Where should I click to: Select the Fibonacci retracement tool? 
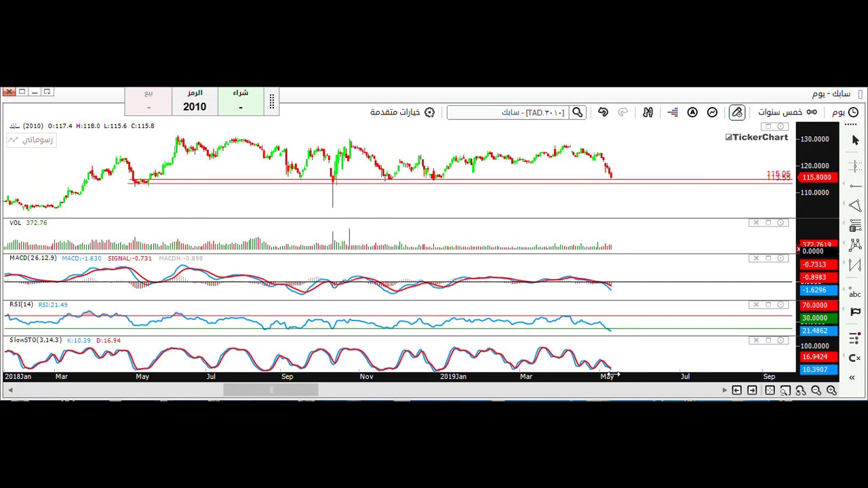click(x=854, y=226)
